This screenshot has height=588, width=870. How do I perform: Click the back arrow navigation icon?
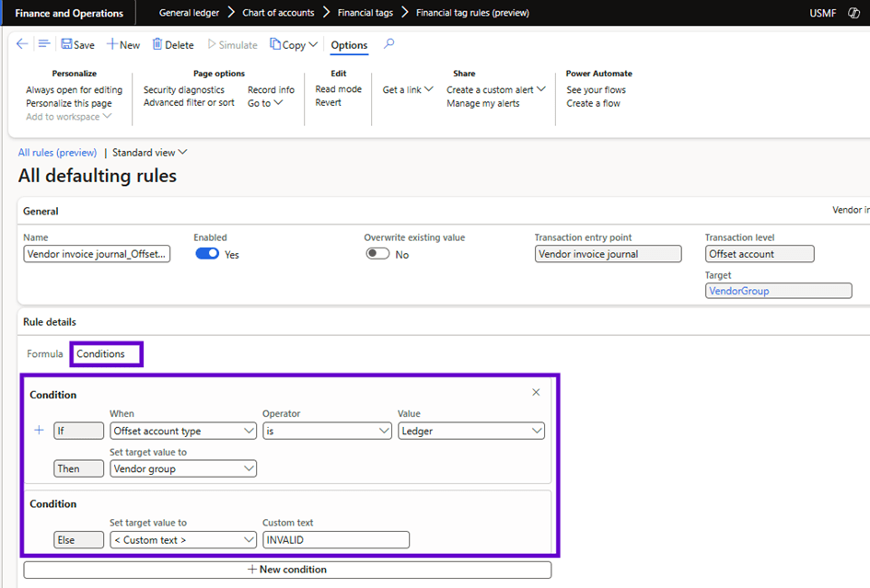[x=23, y=44]
